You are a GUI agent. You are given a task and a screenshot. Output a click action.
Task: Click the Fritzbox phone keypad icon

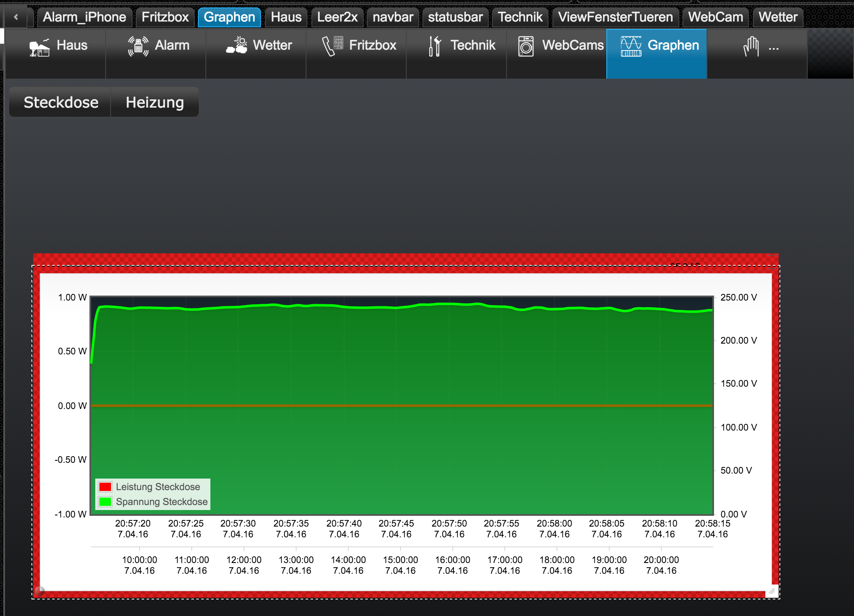coord(333,46)
